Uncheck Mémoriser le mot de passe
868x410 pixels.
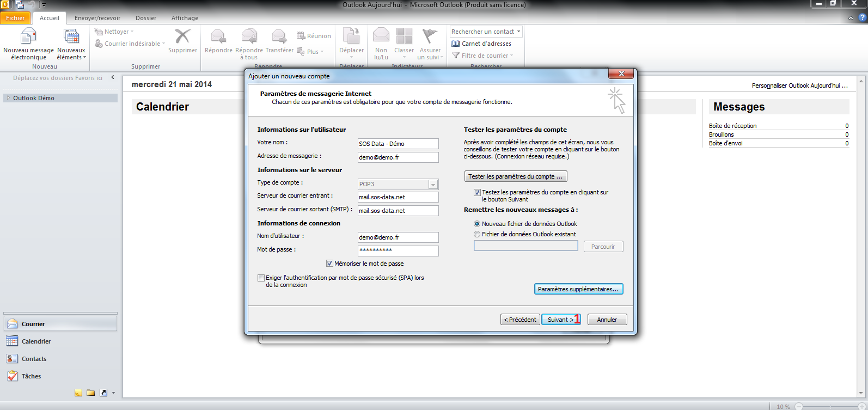[x=329, y=264]
